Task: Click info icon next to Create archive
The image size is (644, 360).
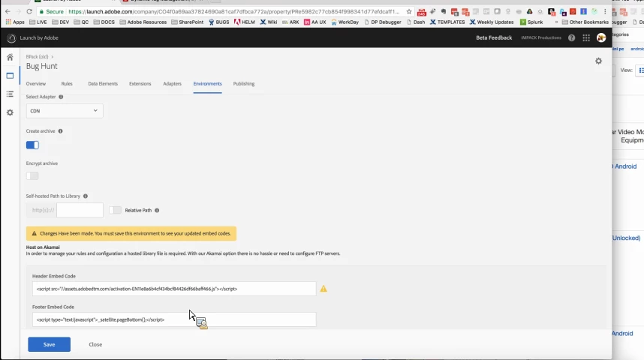Action: [60, 131]
